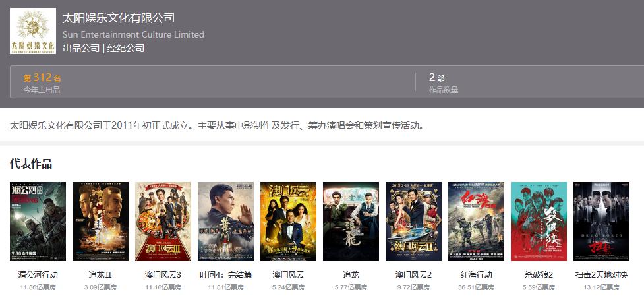Click the 红海行动 title text
Screen dimensions: 644x302
[x=477, y=274]
